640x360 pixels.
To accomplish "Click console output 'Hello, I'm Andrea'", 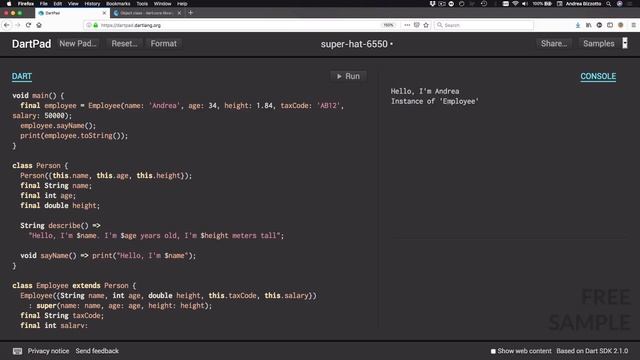I will (425, 91).
